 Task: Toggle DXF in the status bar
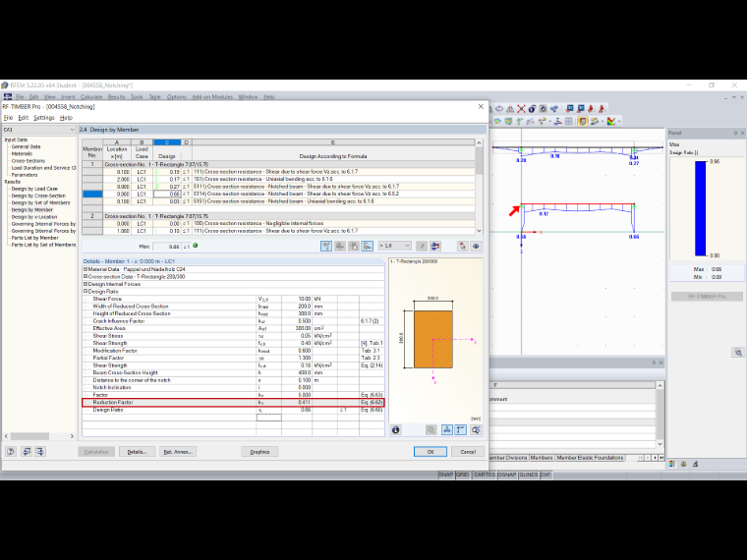click(546, 475)
